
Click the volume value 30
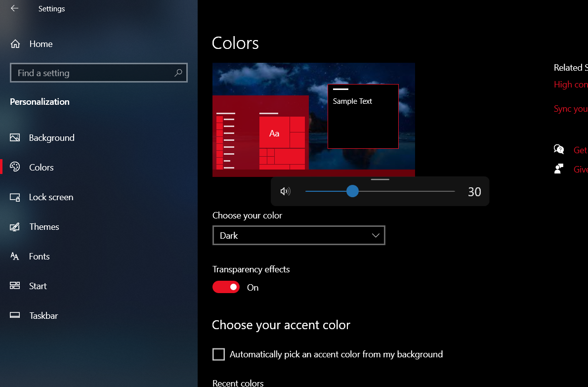[x=474, y=192]
